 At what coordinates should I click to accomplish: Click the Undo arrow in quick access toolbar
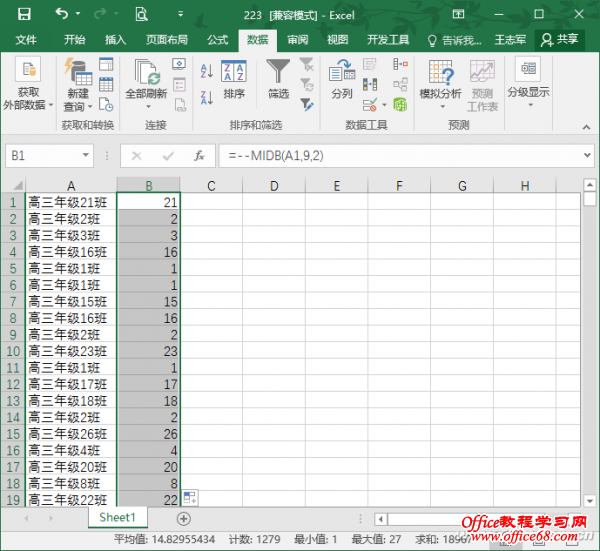point(63,14)
